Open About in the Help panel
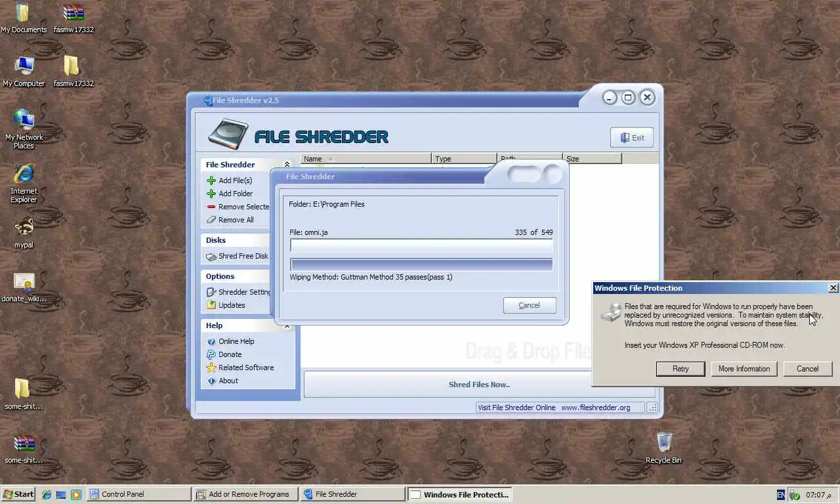This screenshot has height=504, width=840. [222, 381]
